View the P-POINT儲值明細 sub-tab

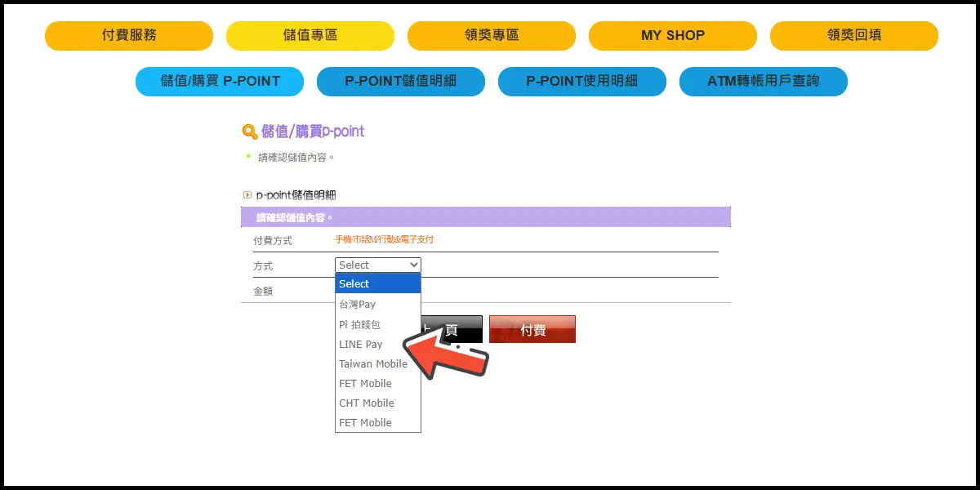coord(401,82)
